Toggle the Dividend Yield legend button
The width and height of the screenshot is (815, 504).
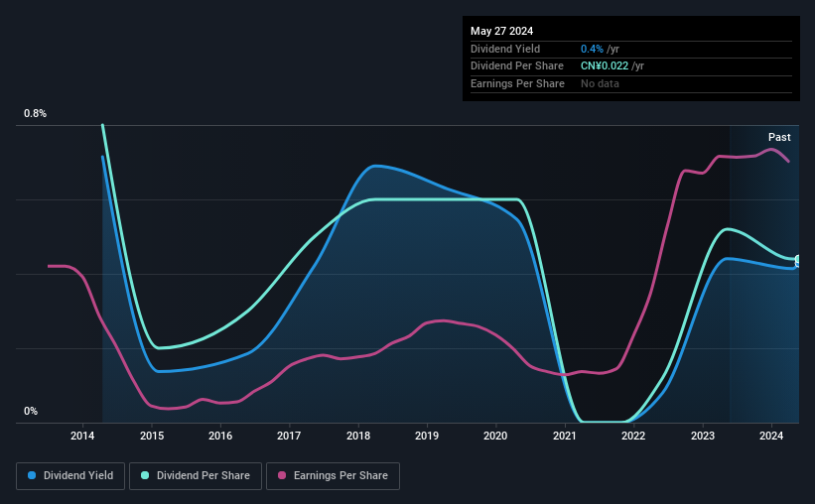[70, 476]
